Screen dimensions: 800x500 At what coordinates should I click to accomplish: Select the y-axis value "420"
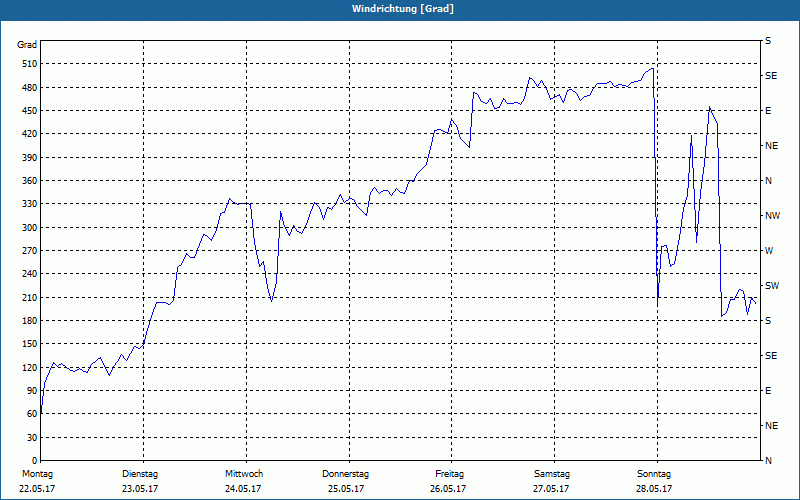30,134
